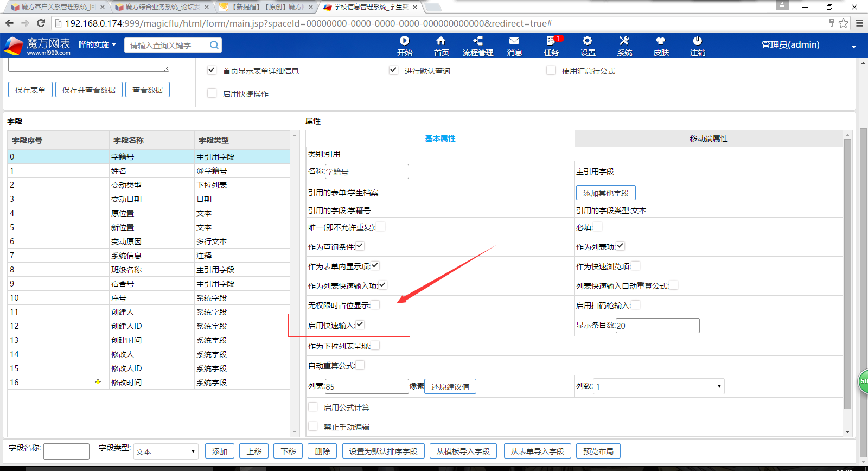This screenshot has height=471, width=868.
Task: Click the 名称 field containing 学籍号
Action: pyautogui.click(x=367, y=171)
